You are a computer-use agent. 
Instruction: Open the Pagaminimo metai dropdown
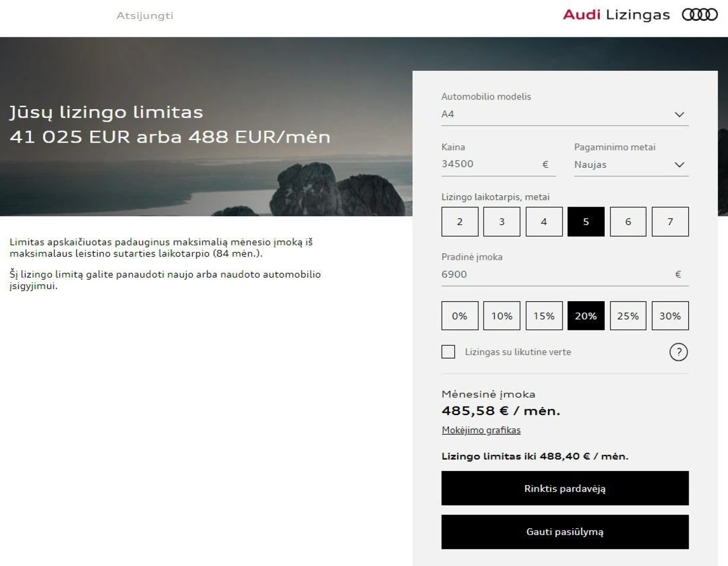pos(631,165)
